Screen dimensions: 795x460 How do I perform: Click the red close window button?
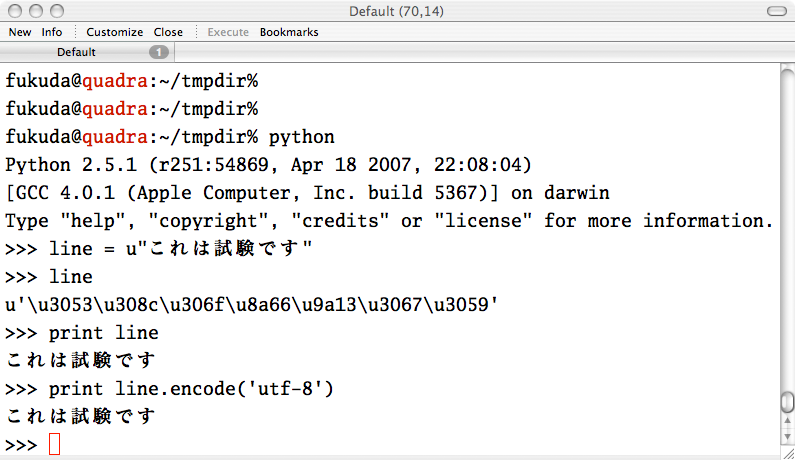15,11
